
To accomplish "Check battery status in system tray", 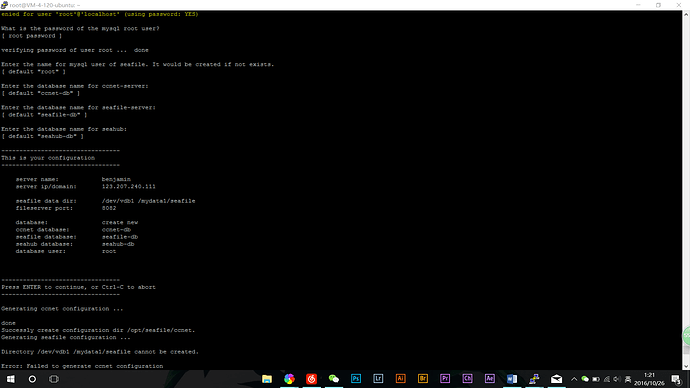I will click(596, 379).
